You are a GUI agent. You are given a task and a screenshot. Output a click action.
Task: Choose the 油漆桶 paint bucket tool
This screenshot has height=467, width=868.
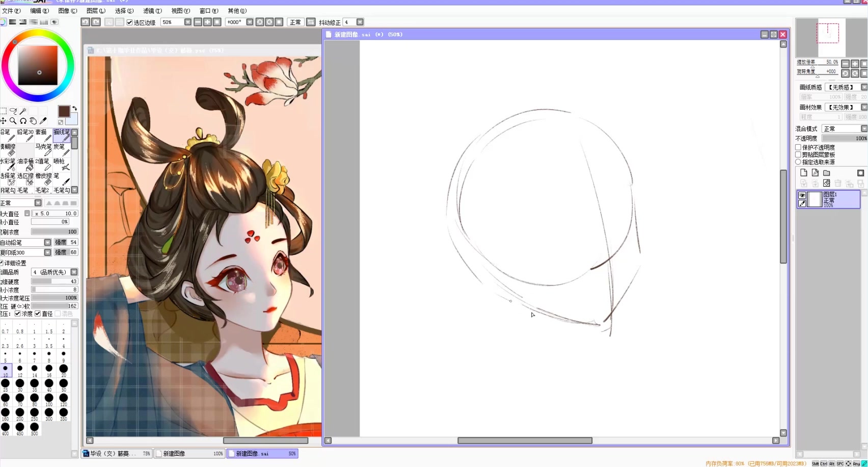click(25, 164)
